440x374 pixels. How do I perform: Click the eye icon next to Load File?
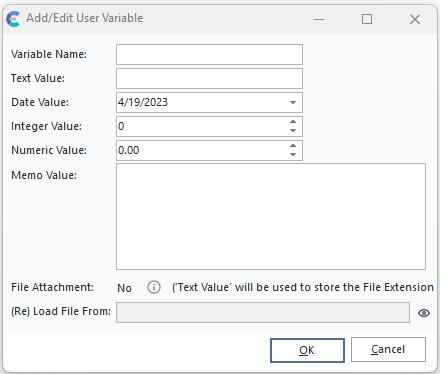[x=424, y=313]
